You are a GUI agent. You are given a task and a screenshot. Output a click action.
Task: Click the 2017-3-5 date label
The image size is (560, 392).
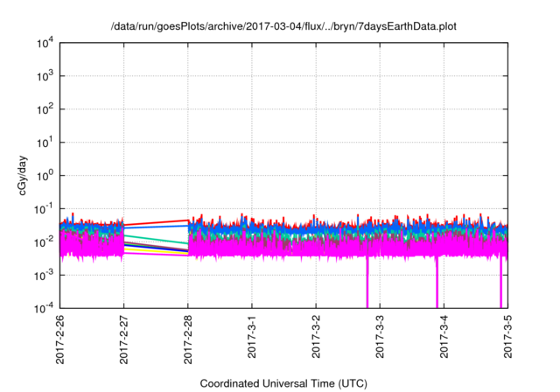point(507,336)
